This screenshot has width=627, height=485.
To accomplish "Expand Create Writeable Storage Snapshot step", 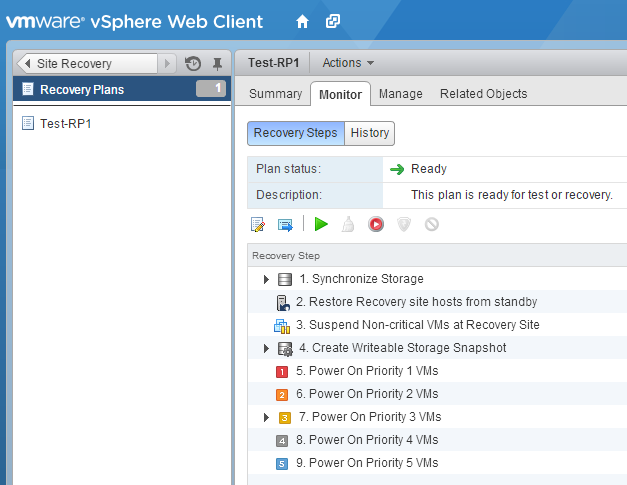I will (x=266, y=348).
